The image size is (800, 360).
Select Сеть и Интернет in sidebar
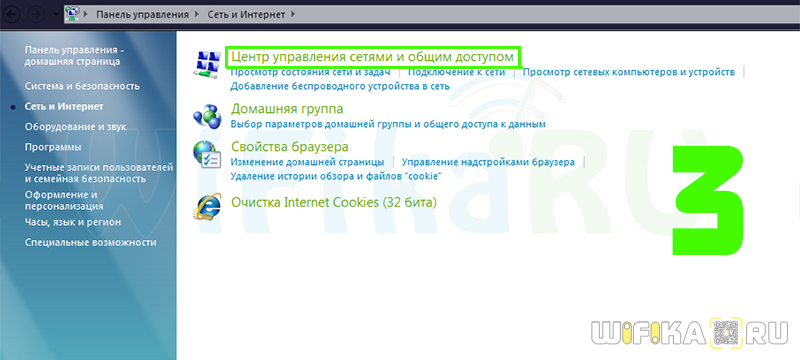[64, 107]
